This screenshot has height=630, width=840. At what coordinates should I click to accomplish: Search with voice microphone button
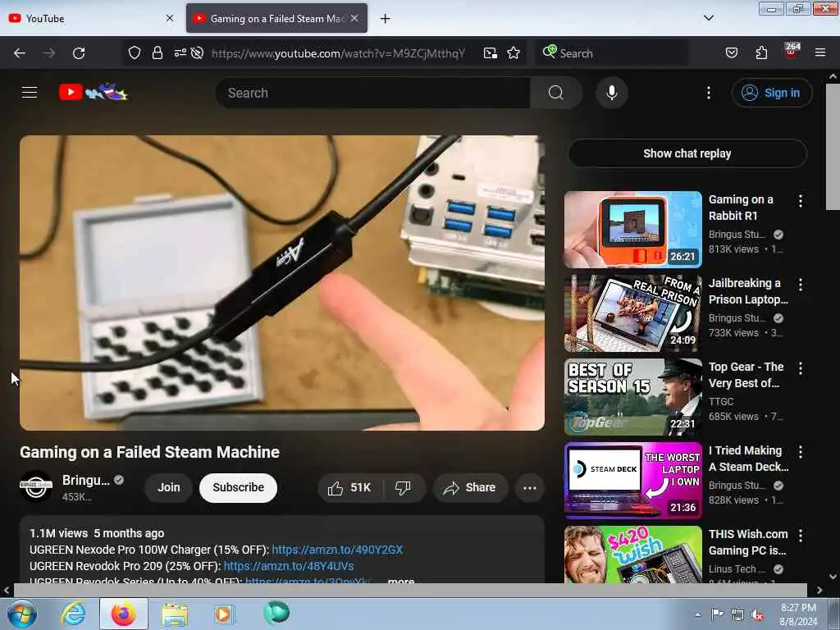(x=611, y=93)
